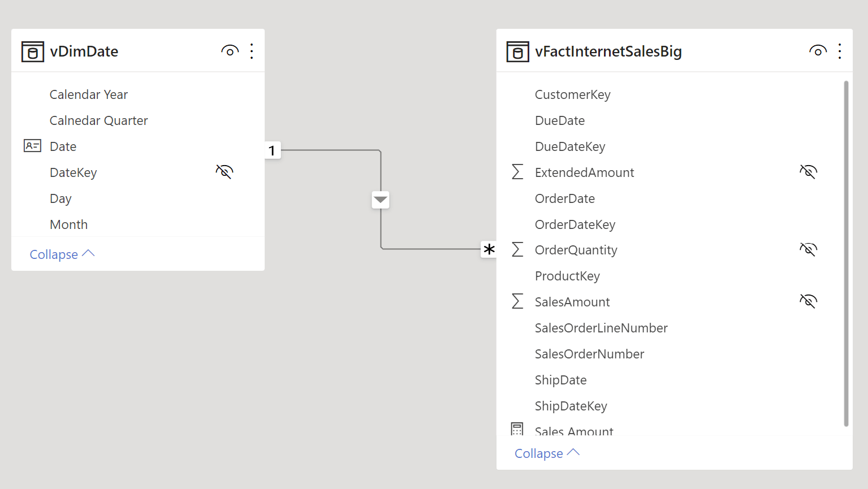This screenshot has height=489, width=868.
Task: Unhide the SalesAmount column via its eye icon
Action: [808, 301]
